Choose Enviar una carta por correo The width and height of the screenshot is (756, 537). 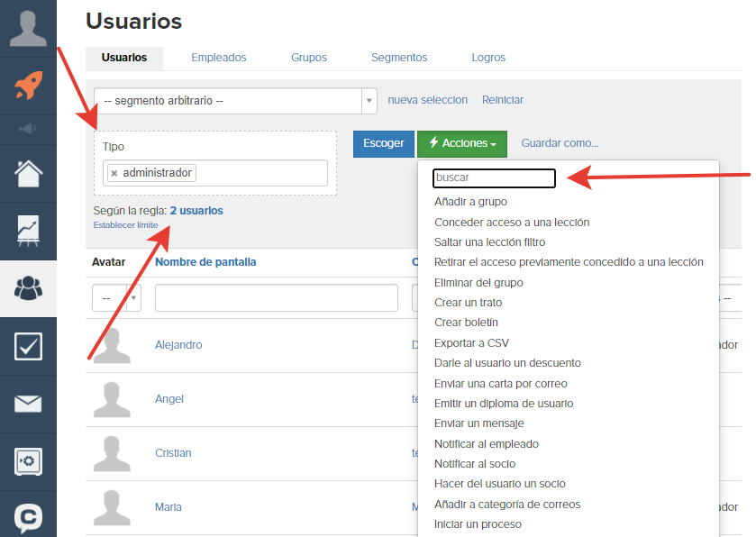[500, 384]
